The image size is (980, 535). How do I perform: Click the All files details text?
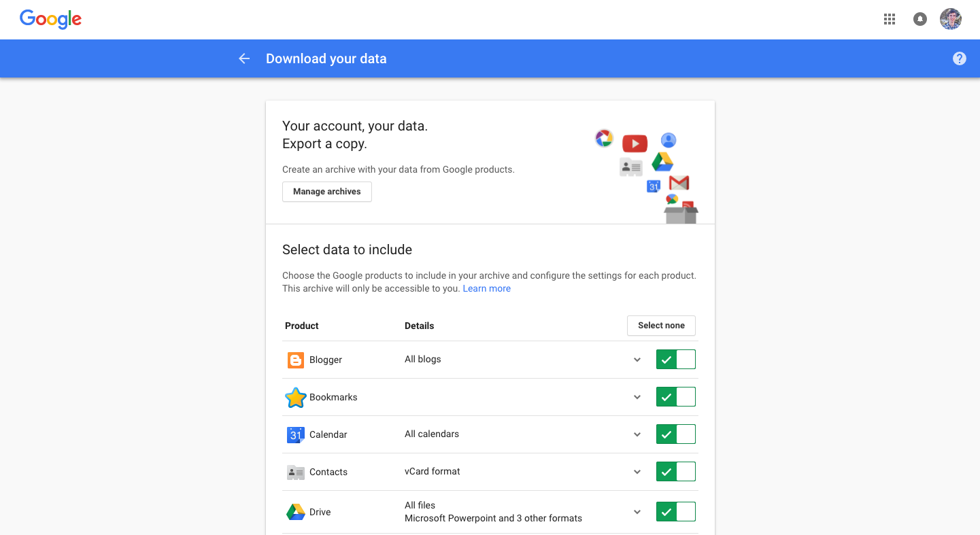[420, 505]
